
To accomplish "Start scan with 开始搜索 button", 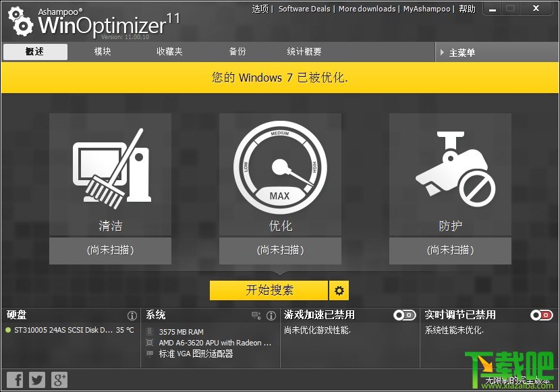I will coord(269,290).
